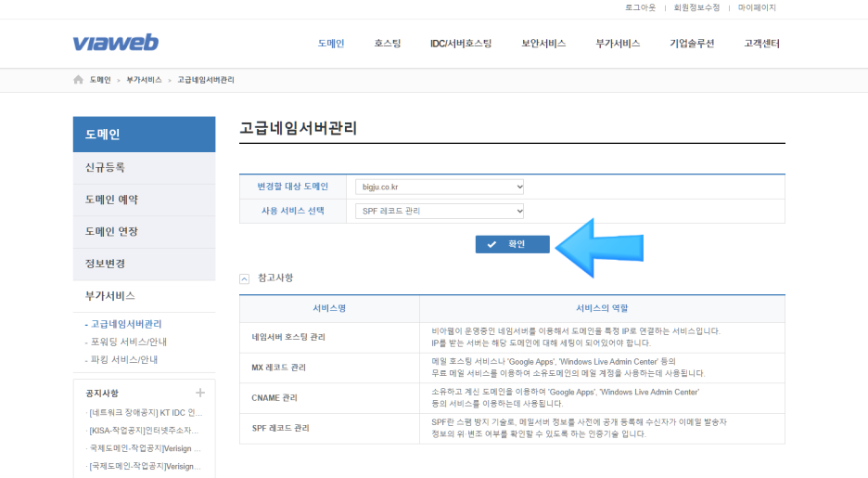Click the 변경할 대상 도메인 label
The image size is (868, 478).
click(292, 187)
